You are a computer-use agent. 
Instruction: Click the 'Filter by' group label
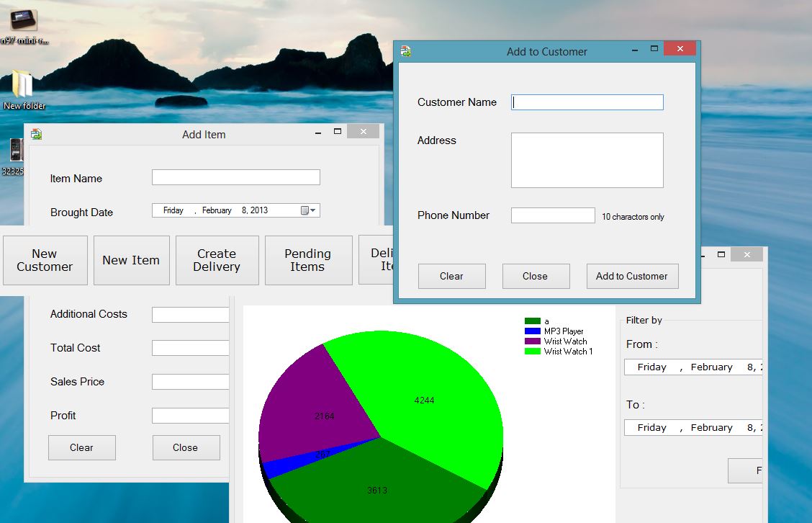[x=644, y=321]
